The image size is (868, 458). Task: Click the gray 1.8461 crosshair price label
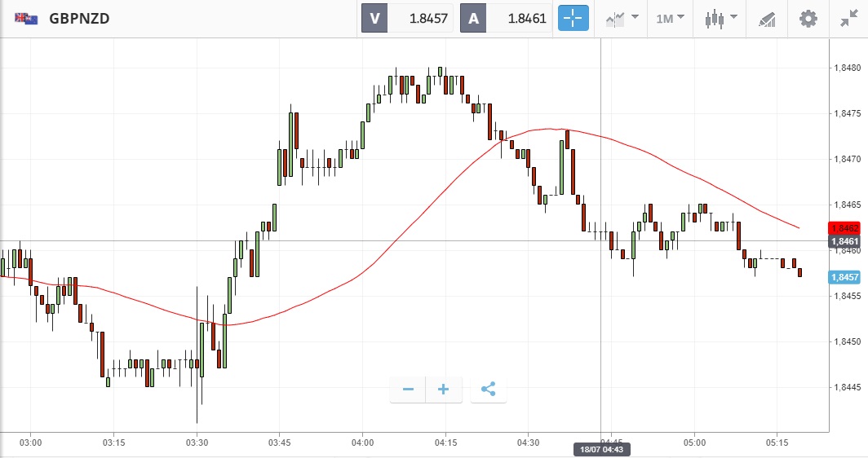pos(843,241)
